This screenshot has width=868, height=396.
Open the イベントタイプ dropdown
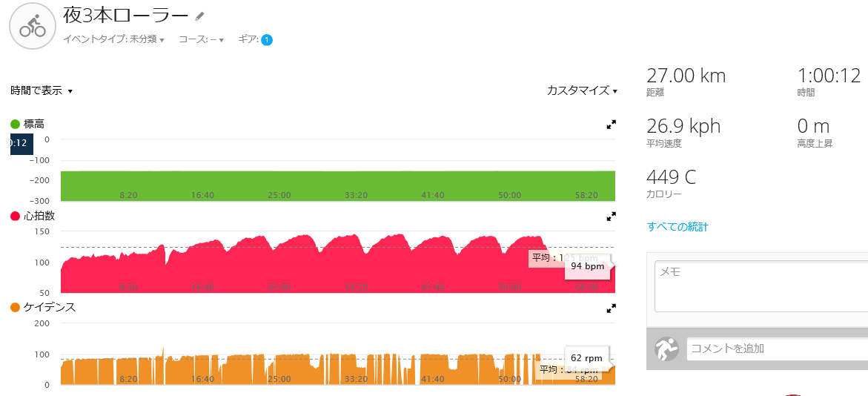click(x=113, y=40)
